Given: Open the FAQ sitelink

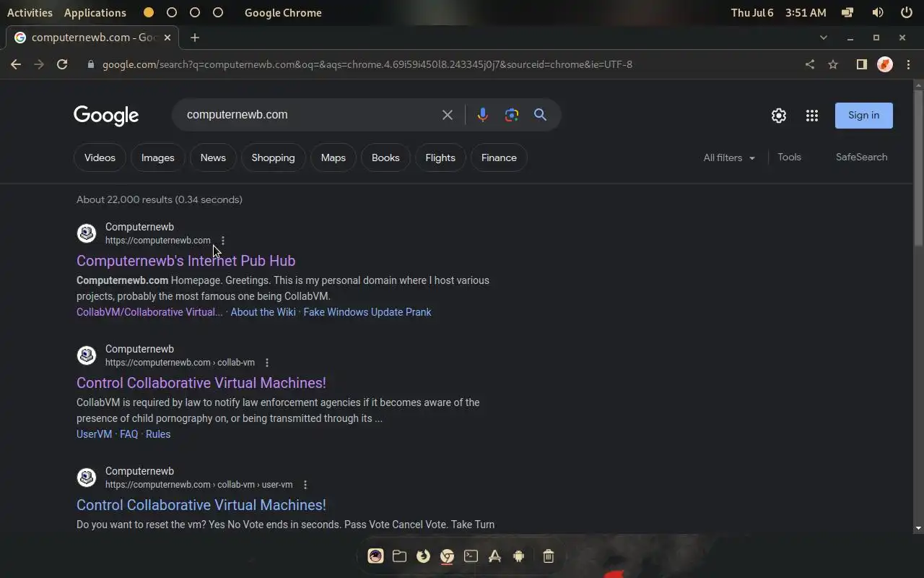Looking at the screenshot, I should (128, 434).
